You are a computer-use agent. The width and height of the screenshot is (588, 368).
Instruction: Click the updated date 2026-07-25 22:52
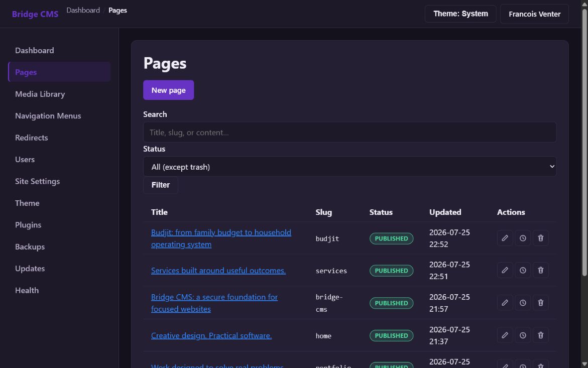449,238
